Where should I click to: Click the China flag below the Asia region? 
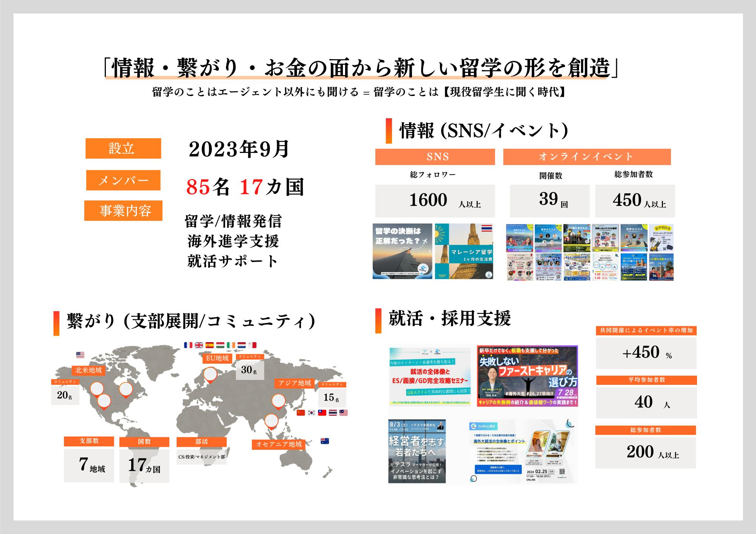(301, 414)
